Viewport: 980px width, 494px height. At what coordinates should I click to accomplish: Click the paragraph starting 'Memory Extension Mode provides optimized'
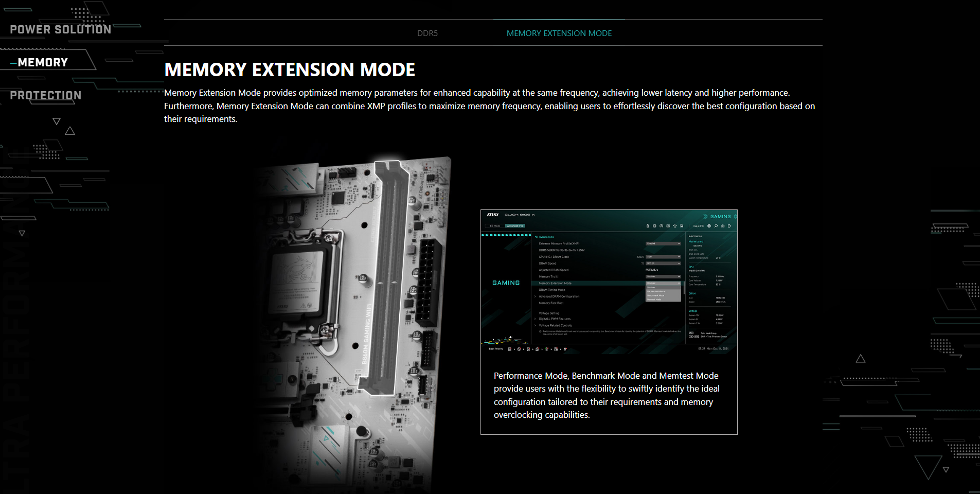tap(489, 106)
